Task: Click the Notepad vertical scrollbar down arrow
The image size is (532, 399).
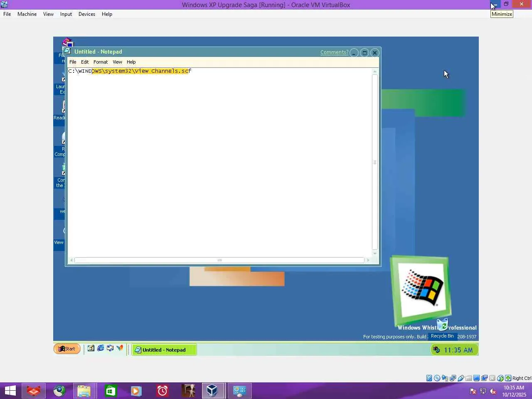Action: (375, 254)
